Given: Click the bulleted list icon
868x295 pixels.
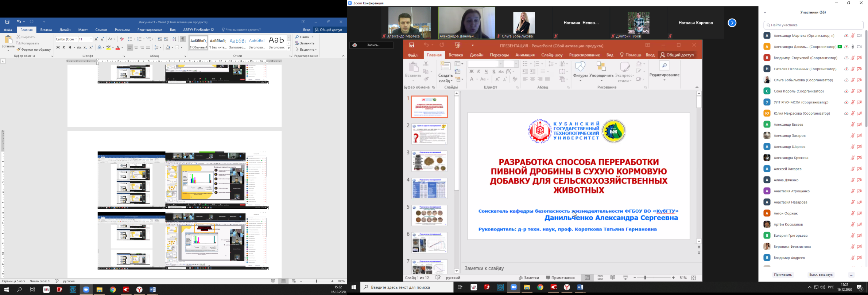Looking at the screenshot, I should click(130, 39).
